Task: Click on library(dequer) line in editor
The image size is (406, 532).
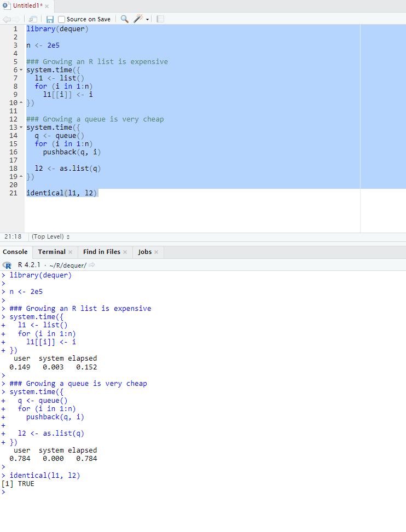Action: pyautogui.click(x=57, y=29)
